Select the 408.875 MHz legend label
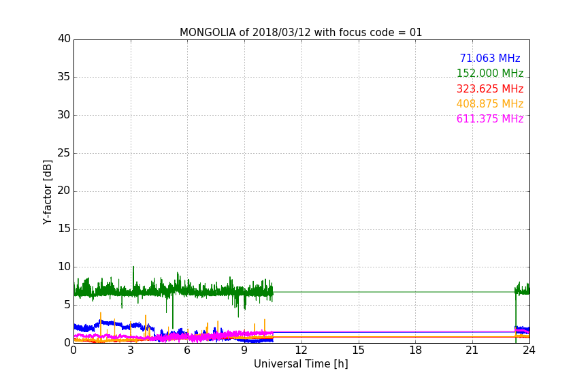Viewport: 588px width, 392px height. [490, 103]
